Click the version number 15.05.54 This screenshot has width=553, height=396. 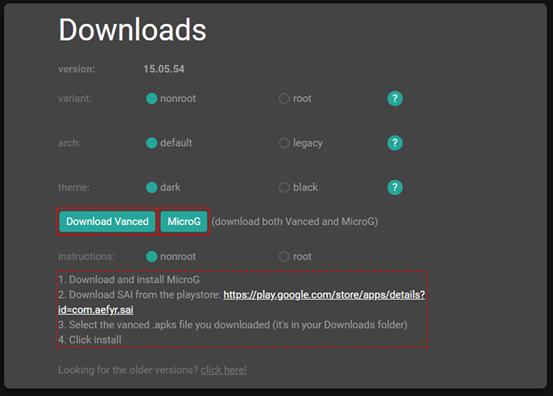164,69
